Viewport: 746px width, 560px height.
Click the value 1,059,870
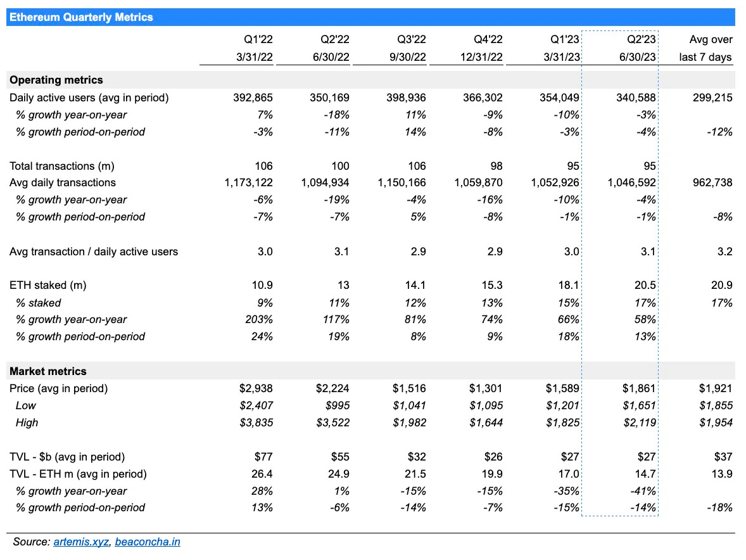[478, 182]
